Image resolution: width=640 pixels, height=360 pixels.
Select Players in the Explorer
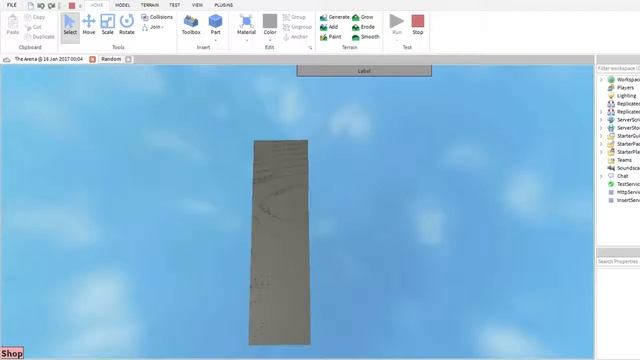click(625, 88)
